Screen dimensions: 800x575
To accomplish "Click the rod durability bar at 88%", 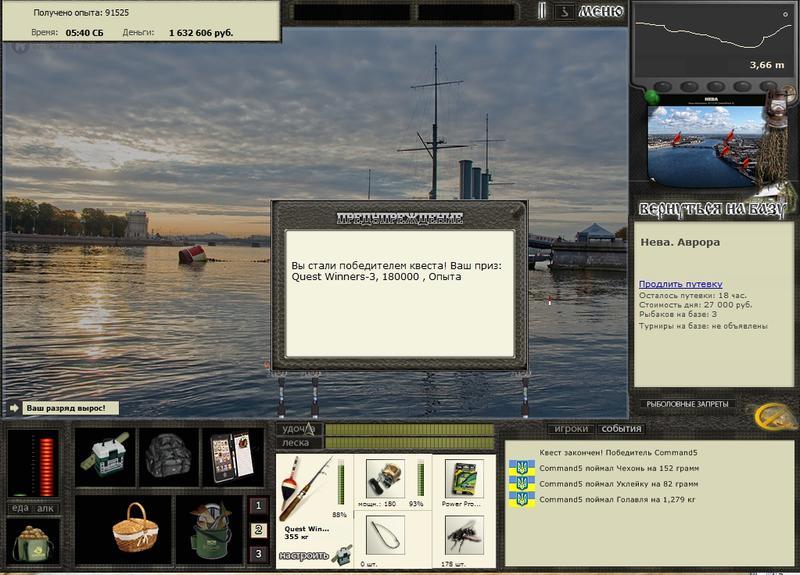I will [340, 482].
